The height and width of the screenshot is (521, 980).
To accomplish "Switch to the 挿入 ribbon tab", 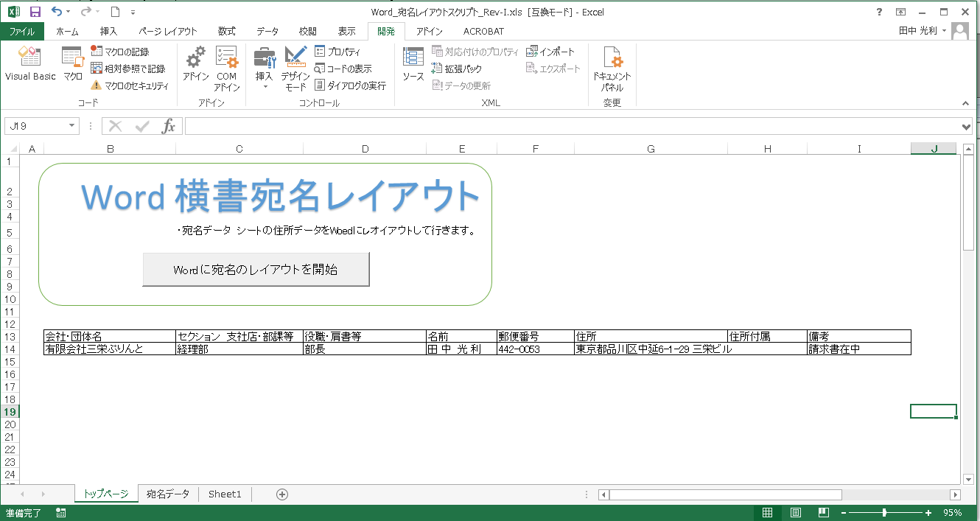I will click(x=108, y=32).
